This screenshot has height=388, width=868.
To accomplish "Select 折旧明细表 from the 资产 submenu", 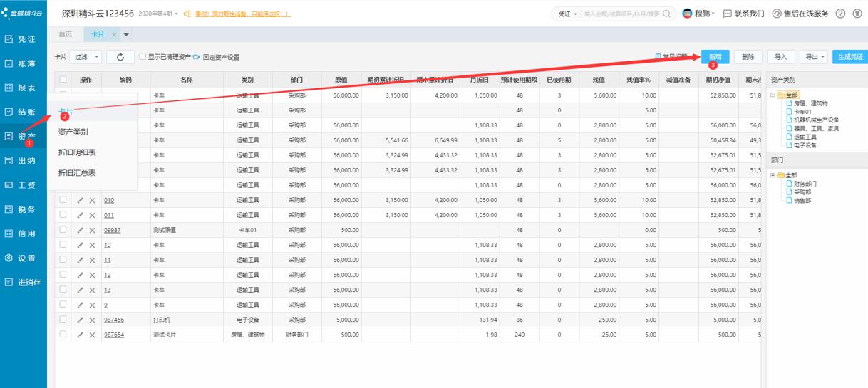I will coord(77,152).
